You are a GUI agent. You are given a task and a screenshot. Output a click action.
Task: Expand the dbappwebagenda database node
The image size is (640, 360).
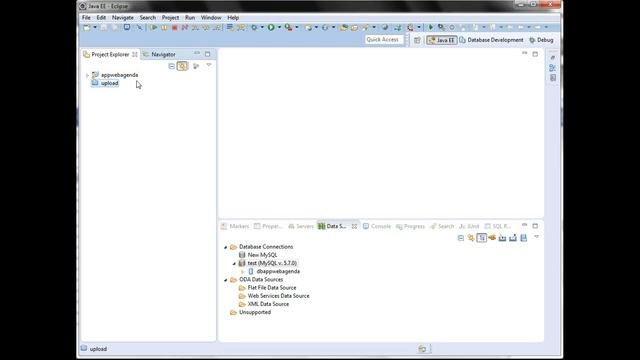click(x=242, y=272)
